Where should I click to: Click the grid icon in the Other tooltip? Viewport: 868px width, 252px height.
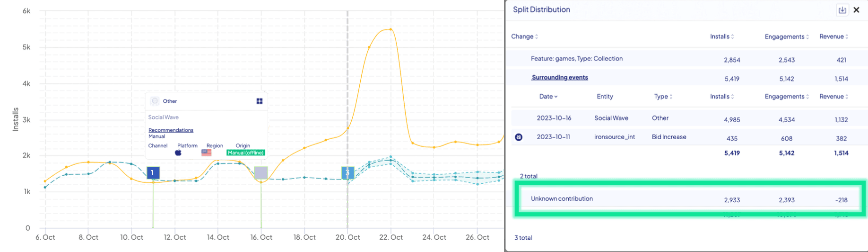[260, 101]
